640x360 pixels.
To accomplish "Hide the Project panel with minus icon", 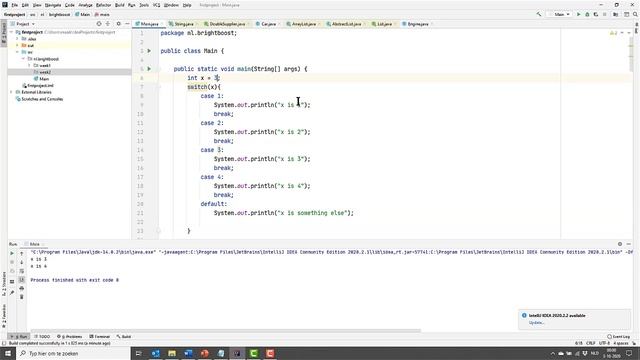I will click(x=127, y=24).
